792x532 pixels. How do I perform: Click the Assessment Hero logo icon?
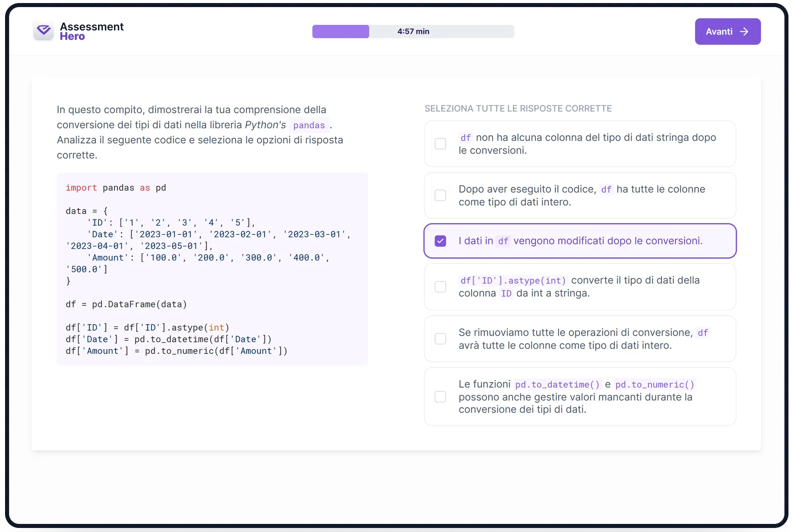[x=44, y=31]
